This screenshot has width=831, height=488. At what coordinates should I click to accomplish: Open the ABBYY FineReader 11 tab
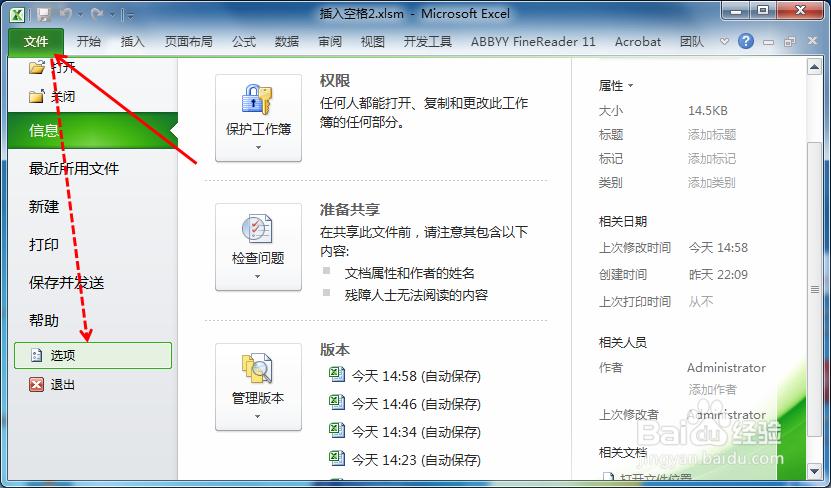click(533, 42)
